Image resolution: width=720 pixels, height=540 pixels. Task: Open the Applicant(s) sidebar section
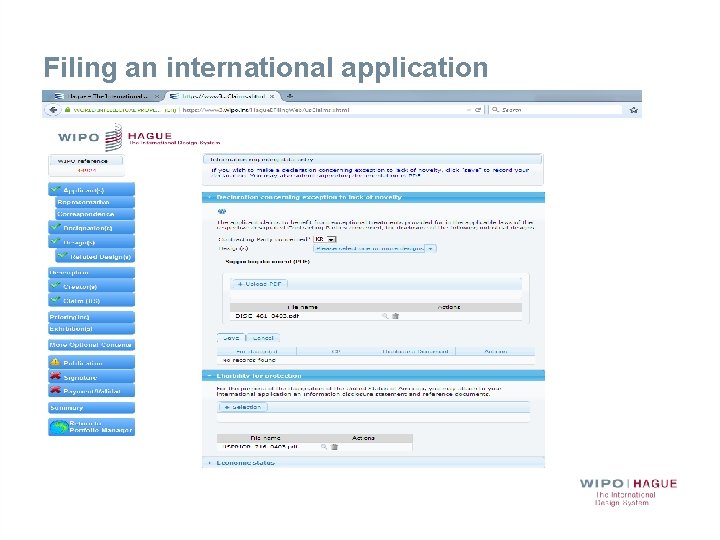[91, 190]
